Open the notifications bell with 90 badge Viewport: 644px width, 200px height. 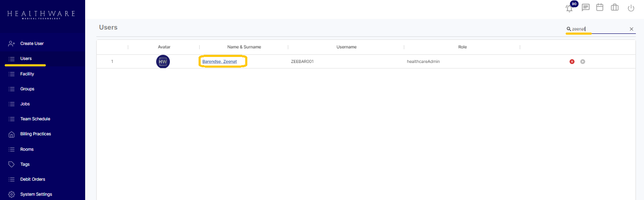click(x=570, y=8)
